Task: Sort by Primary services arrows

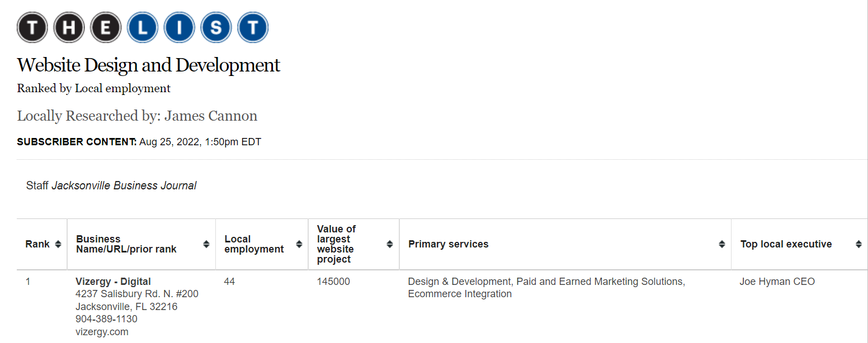Action: click(x=721, y=244)
